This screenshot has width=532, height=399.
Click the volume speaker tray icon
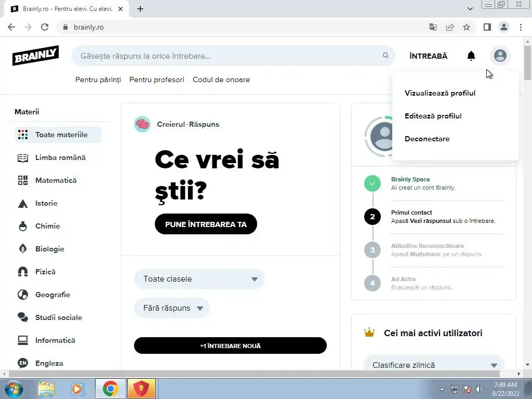click(x=480, y=389)
